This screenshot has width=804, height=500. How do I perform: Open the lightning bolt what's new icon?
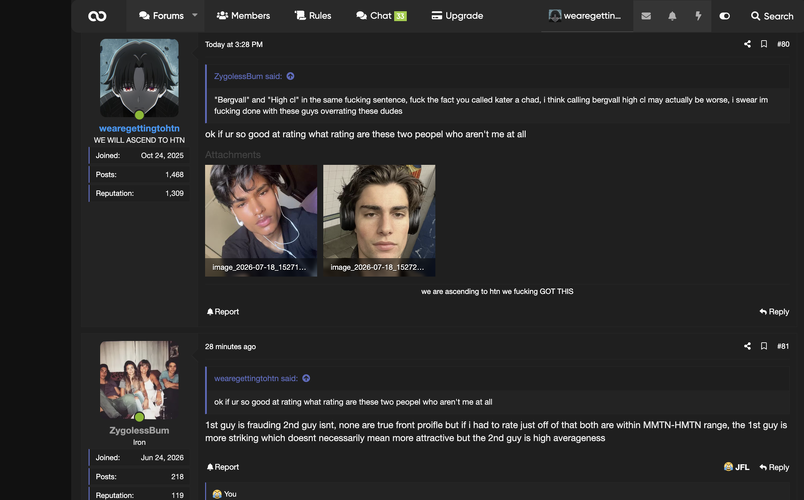(698, 16)
